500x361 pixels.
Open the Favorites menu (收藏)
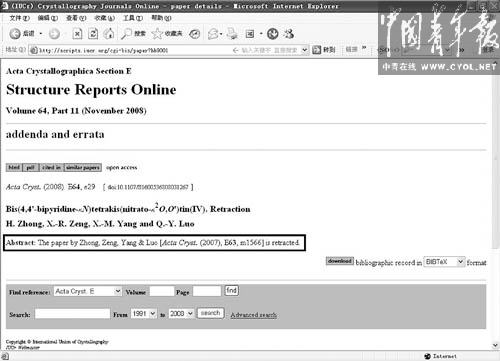[x=104, y=18]
